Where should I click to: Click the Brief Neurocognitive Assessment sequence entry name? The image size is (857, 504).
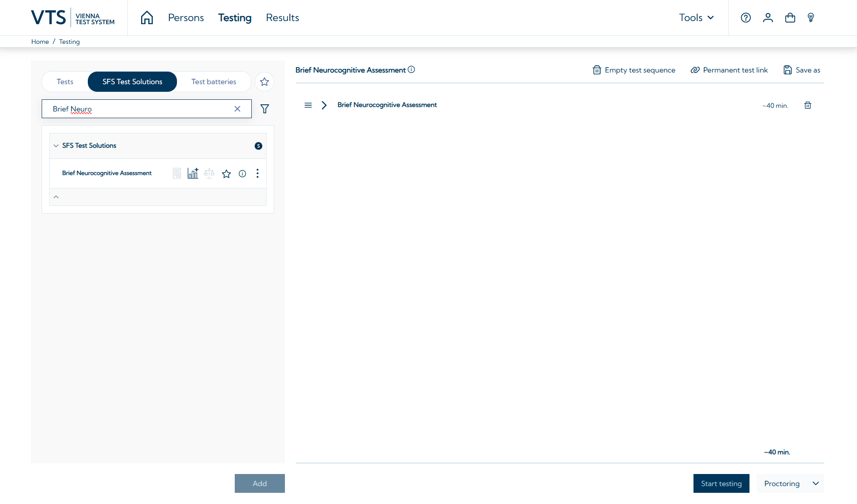click(x=387, y=105)
